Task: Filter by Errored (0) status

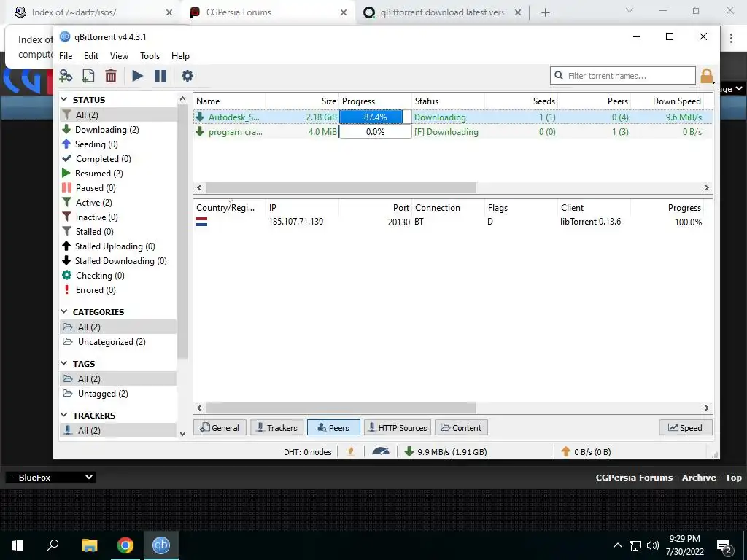Action: (96, 290)
